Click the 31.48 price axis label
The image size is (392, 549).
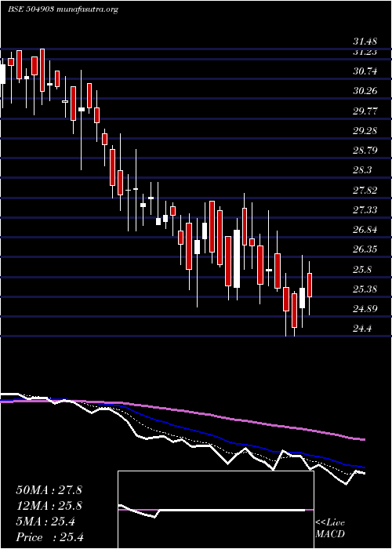pyautogui.click(x=365, y=42)
